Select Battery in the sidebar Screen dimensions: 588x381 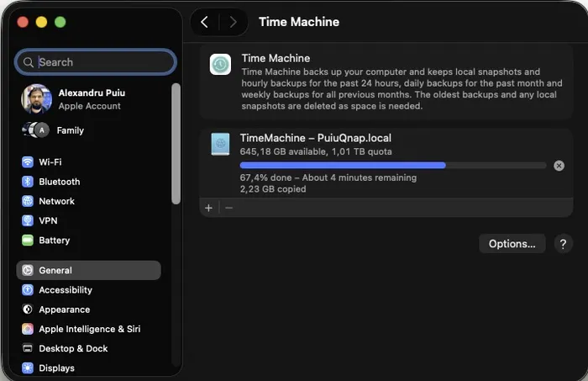point(55,241)
